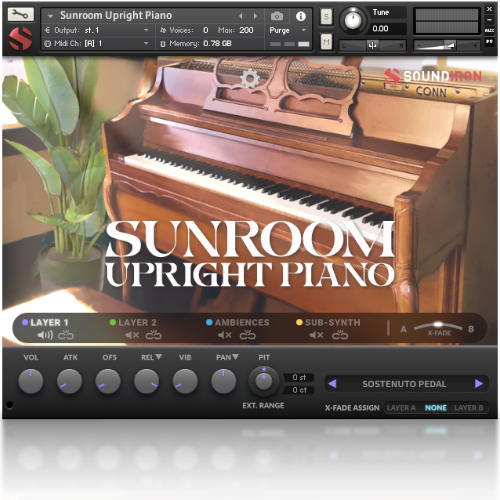
Task: Go to previous pedal option with left arrow
Action: tap(332, 384)
